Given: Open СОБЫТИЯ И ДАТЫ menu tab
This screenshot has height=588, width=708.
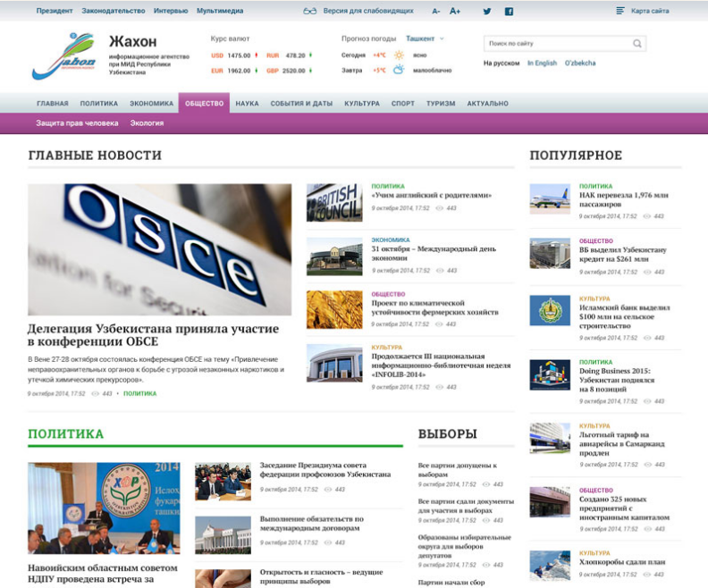Looking at the screenshot, I should 301,104.
